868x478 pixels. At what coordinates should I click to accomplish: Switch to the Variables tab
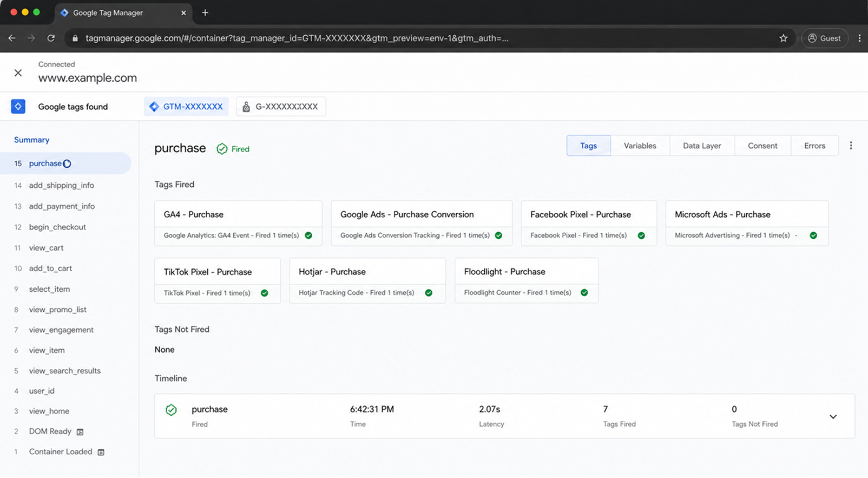[640, 146]
